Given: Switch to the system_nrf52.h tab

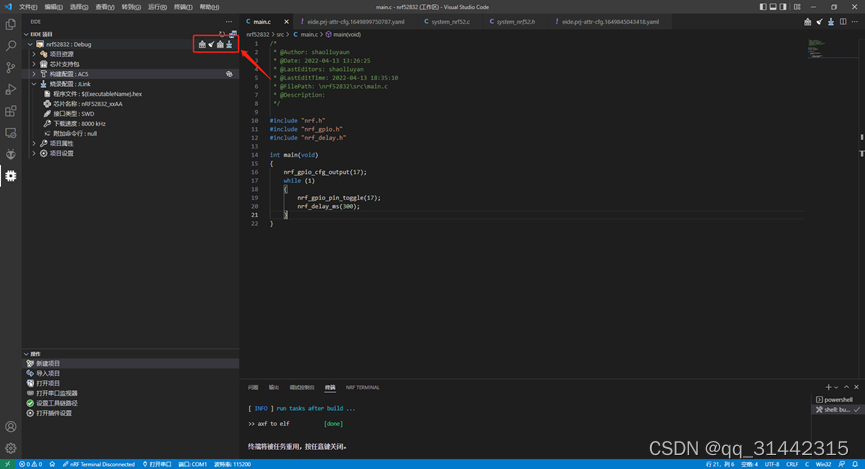Looking at the screenshot, I should [515, 22].
